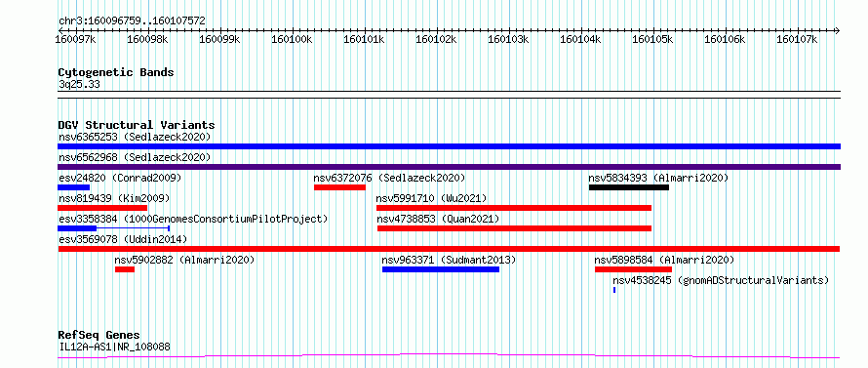This screenshot has width=868, height=368.
Task: Click the RefSeq Genes track title
Action: (99, 336)
